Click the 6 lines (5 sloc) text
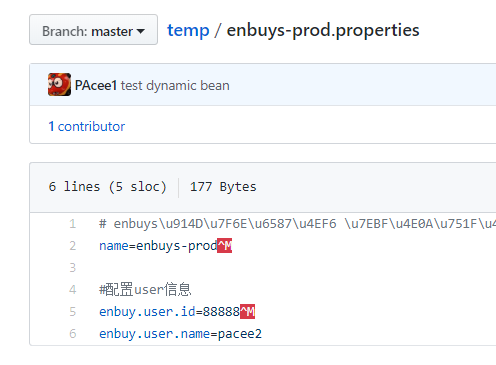 point(107,187)
